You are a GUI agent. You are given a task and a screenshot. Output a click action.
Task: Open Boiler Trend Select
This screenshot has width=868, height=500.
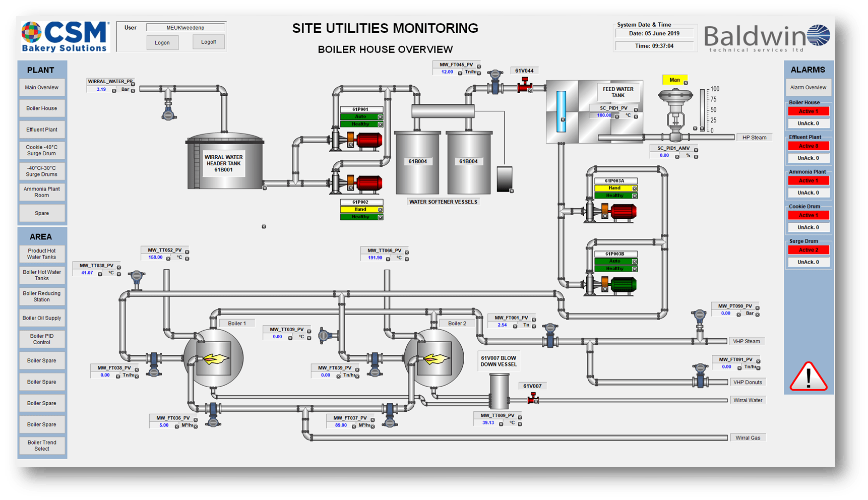coord(42,446)
